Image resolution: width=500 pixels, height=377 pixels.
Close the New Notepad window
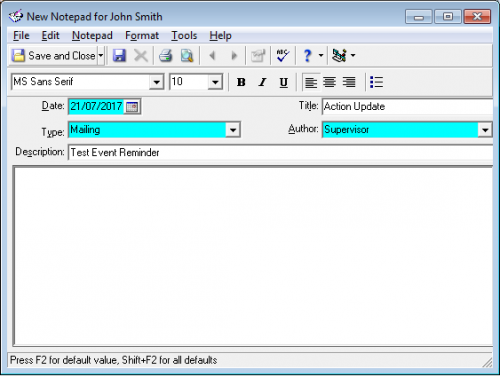pos(477,17)
